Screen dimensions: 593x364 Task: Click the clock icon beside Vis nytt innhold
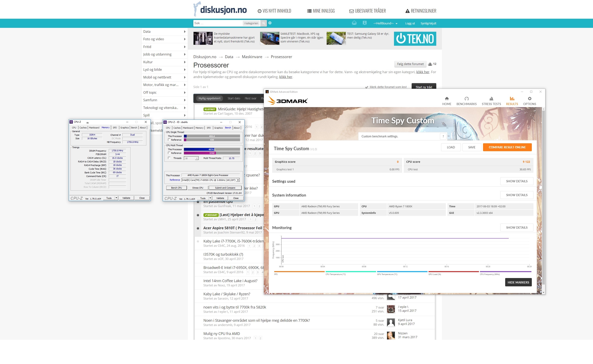(259, 11)
